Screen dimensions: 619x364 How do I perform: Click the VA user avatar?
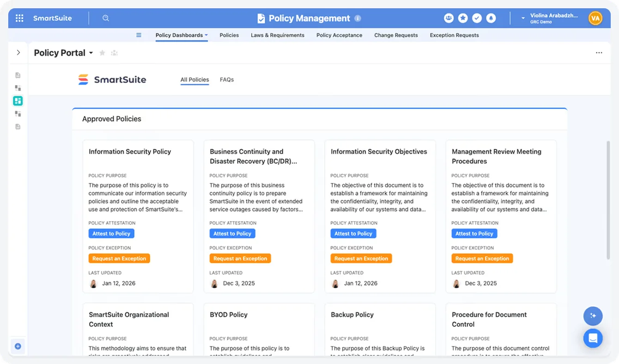point(595,18)
